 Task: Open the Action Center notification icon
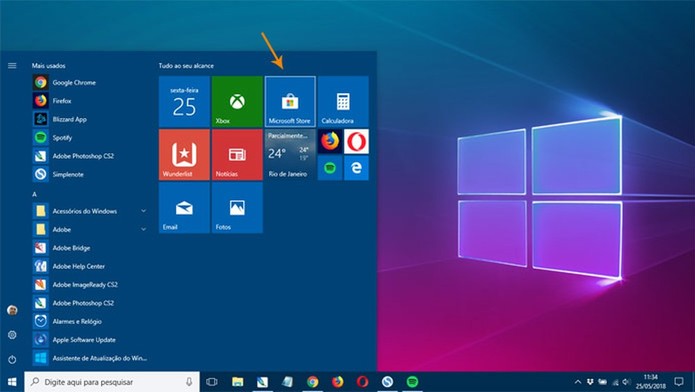point(679,382)
